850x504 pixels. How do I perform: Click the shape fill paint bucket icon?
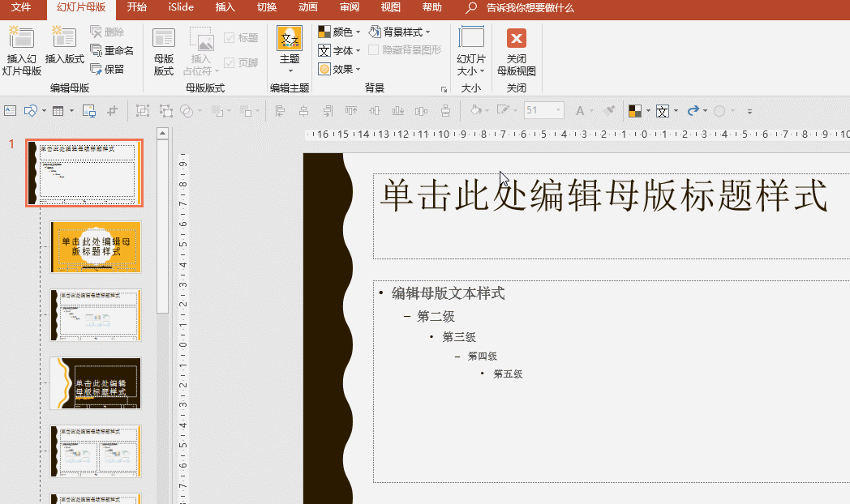pos(475,110)
